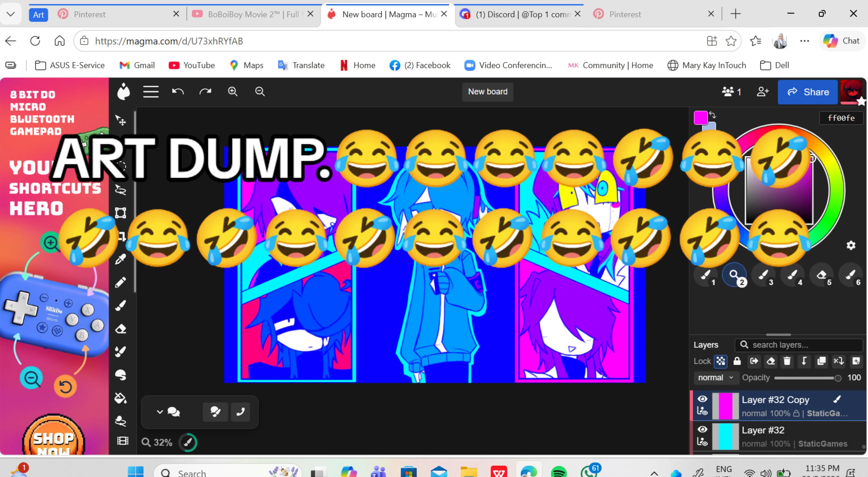
Task: Select the Transform tool
Action: click(x=121, y=213)
